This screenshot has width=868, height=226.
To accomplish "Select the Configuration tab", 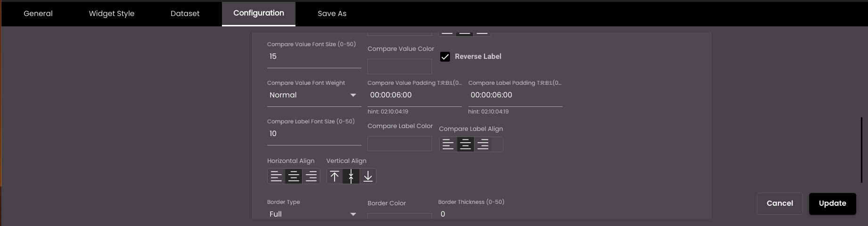I will point(259,13).
